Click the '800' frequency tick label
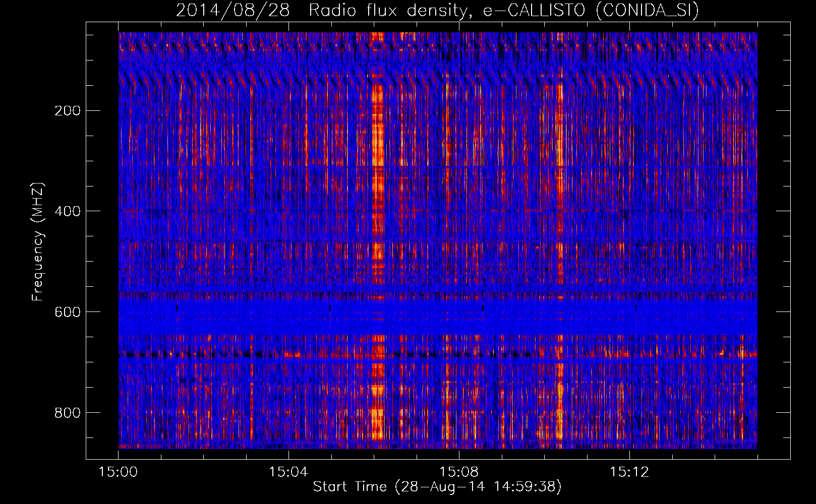The width and height of the screenshot is (816, 504). [68, 413]
